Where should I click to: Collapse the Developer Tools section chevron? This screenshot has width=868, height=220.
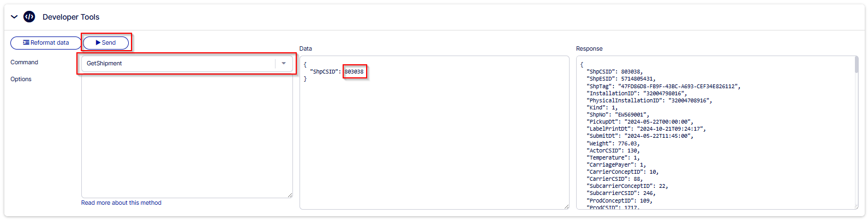click(14, 17)
